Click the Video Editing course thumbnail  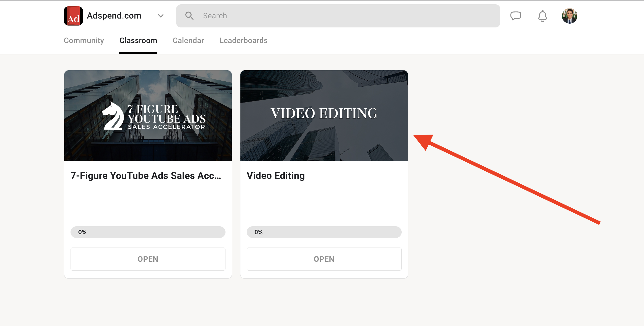click(x=324, y=115)
